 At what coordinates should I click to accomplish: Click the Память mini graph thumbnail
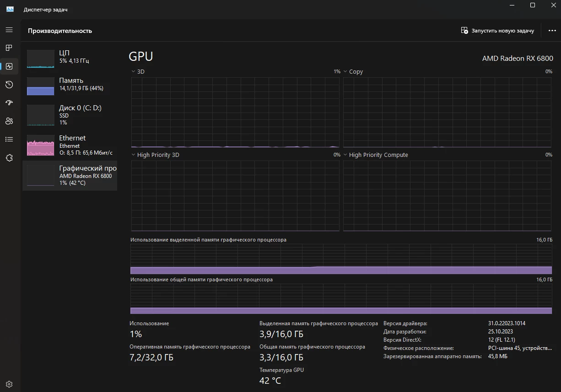point(41,86)
